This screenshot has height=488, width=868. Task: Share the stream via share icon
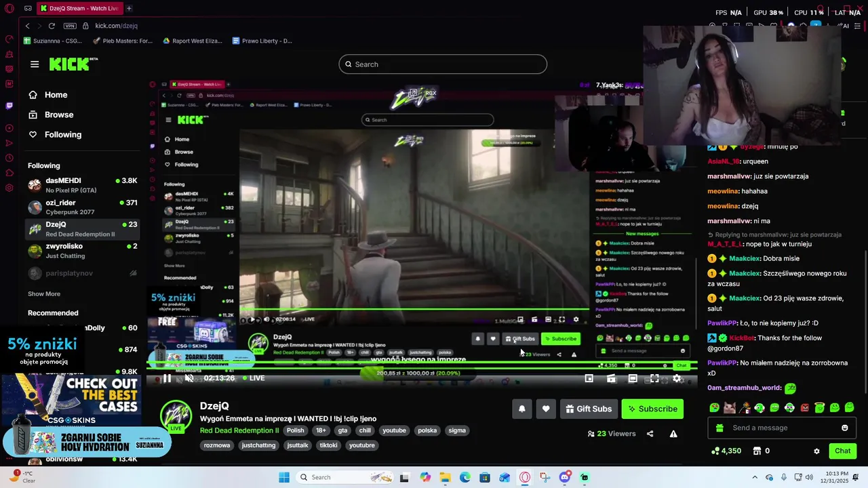pos(650,434)
